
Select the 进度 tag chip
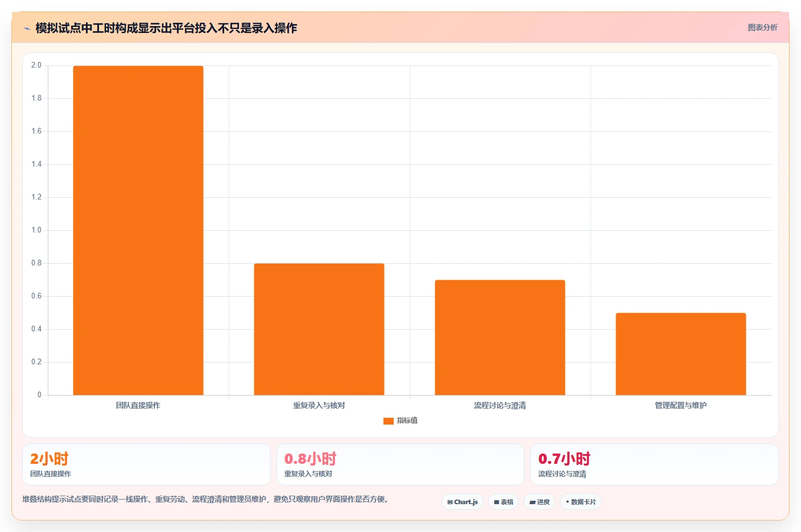[x=539, y=502]
